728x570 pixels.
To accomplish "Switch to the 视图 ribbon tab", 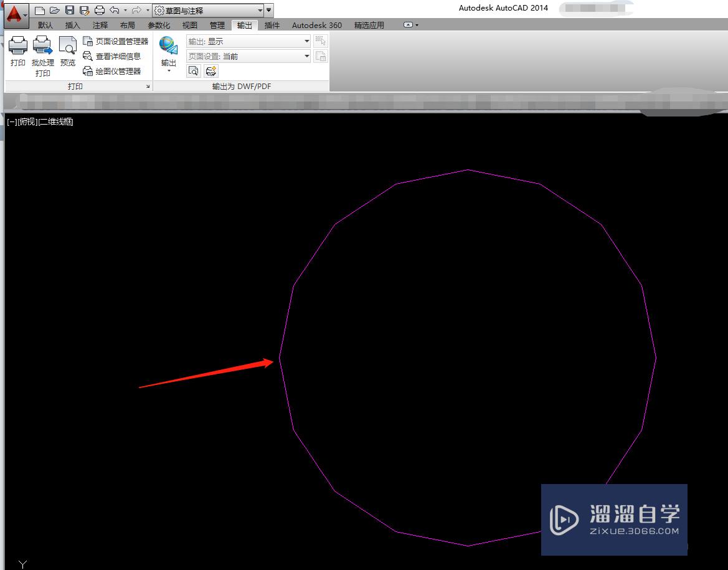I will (189, 25).
